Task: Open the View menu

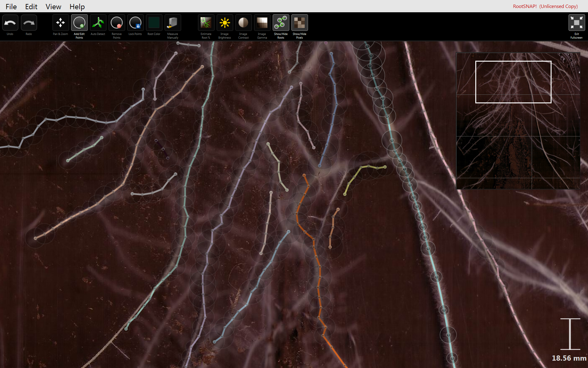Action: click(53, 6)
